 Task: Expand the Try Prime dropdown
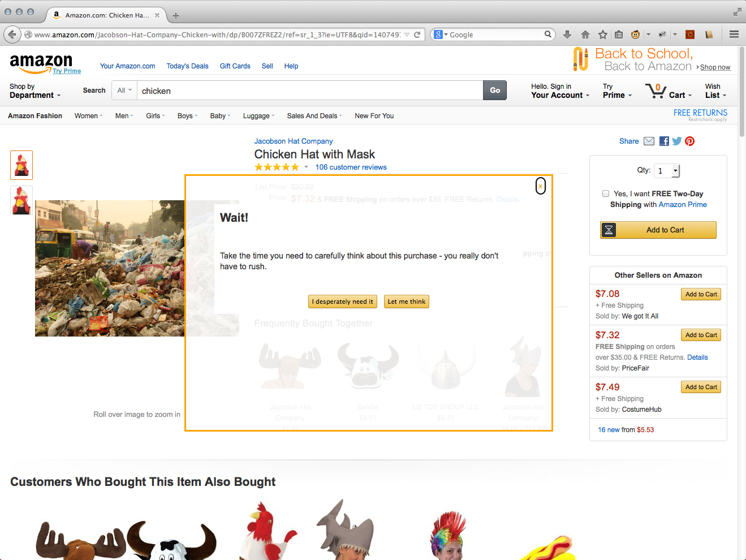click(617, 91)
